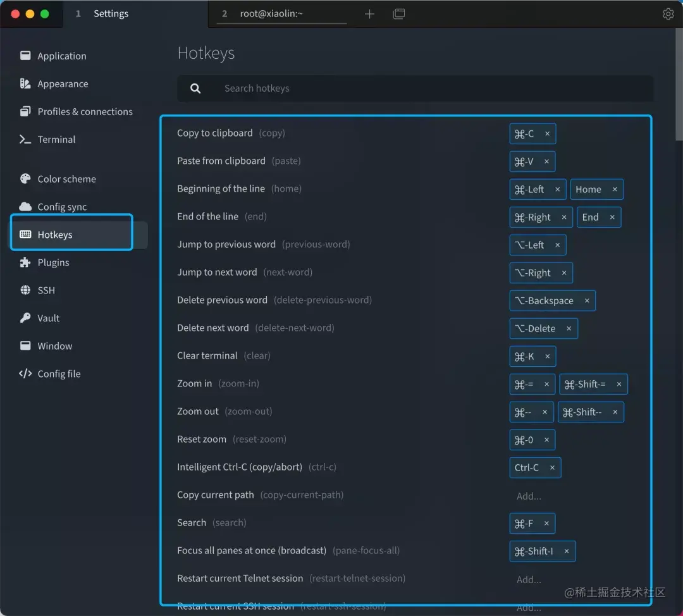Screen dimensions: 683x616
Task: Remove the ⌥-Right next word hotkey
Action: [563, 273]
